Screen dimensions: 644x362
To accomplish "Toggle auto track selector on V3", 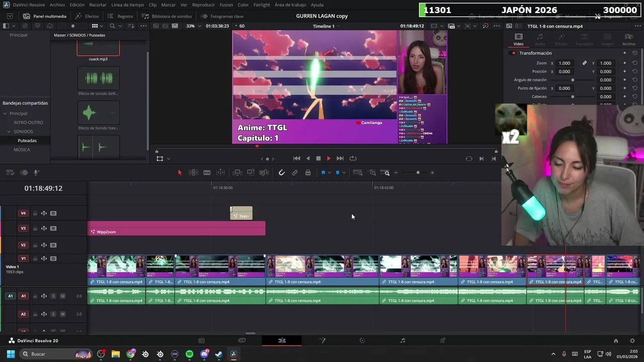I will tap(44, 228).
